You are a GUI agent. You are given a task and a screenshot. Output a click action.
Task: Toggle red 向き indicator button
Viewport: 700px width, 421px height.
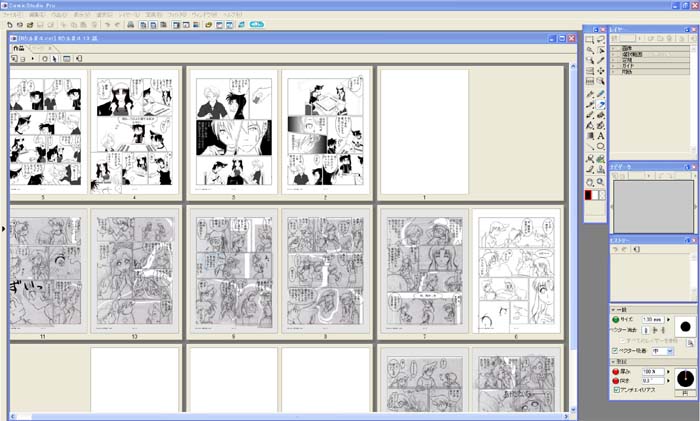(616, 381)
